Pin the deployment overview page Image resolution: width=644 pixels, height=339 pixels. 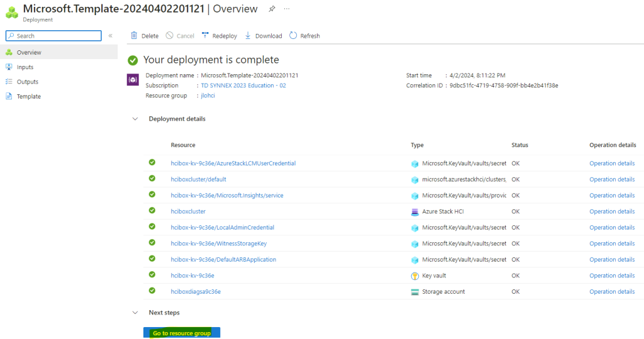point(272,9)
